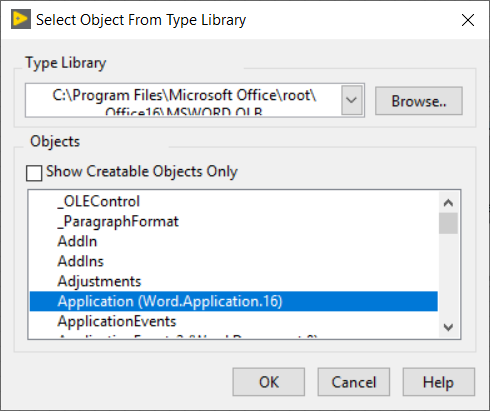The height and width of the screenshot is (411, 490).
Task: Click the Cancel button
Action: [354, 382]
